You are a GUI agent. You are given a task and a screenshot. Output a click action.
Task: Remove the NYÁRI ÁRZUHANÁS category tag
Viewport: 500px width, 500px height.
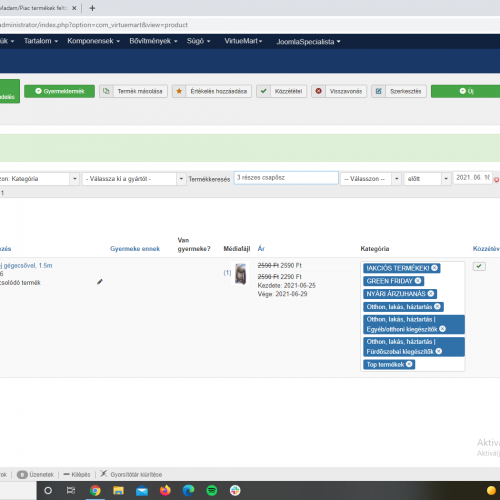point(431,294)
